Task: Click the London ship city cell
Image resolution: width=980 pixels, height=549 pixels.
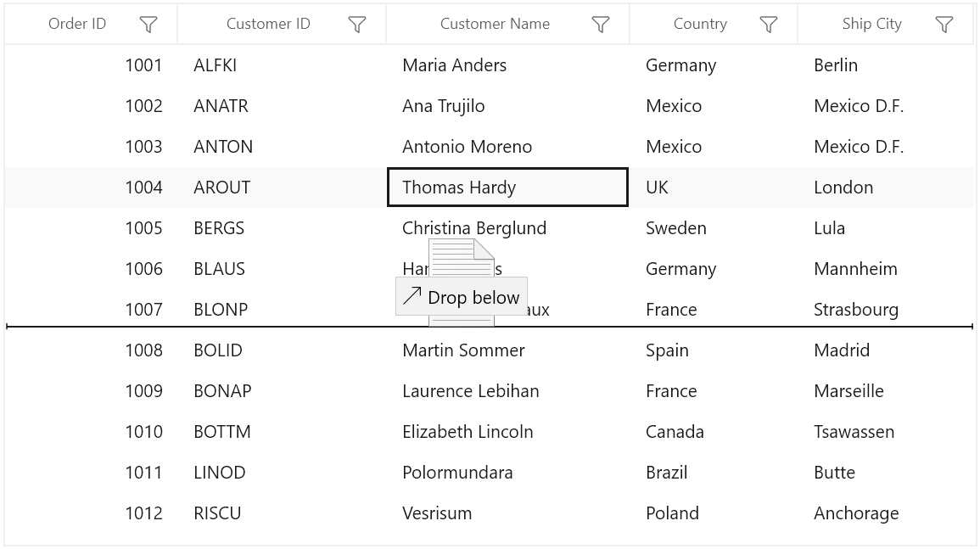Action: tap(887, 187)
